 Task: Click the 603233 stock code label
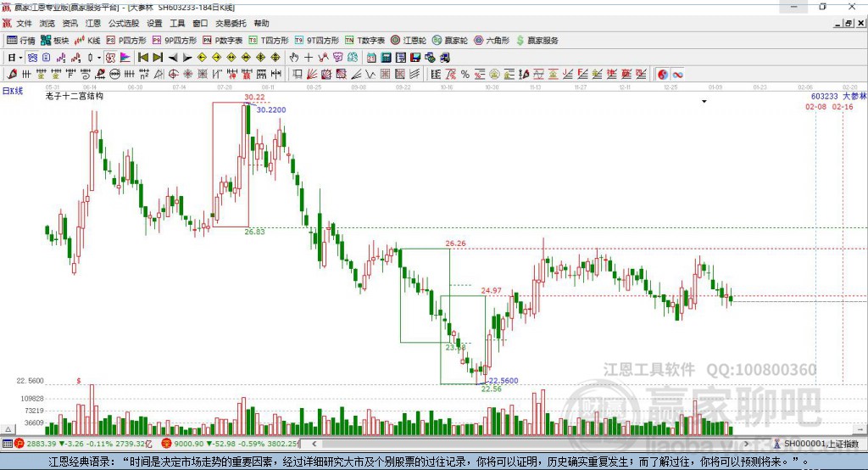(824, 97)
